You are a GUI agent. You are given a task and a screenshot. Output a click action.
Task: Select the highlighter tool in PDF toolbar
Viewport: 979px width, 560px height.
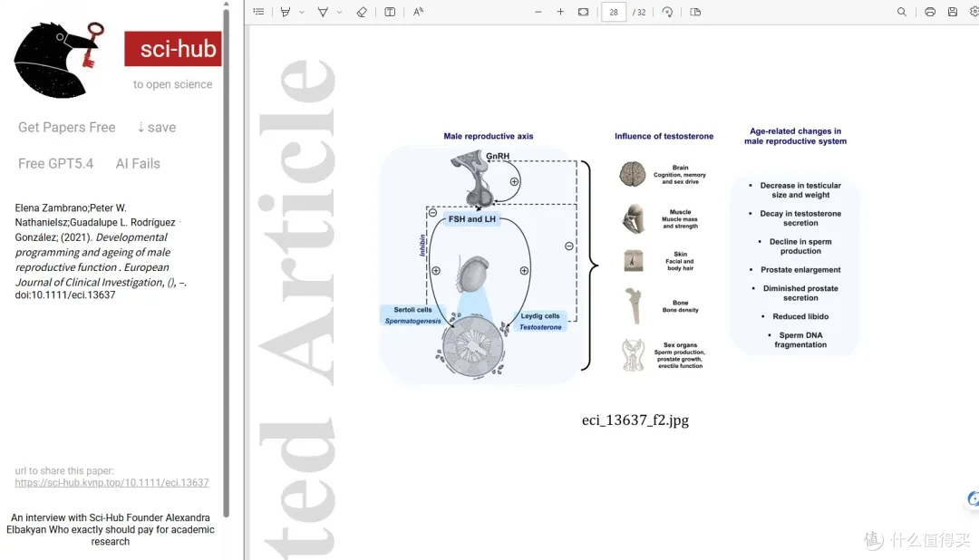[x=286, y=12]
